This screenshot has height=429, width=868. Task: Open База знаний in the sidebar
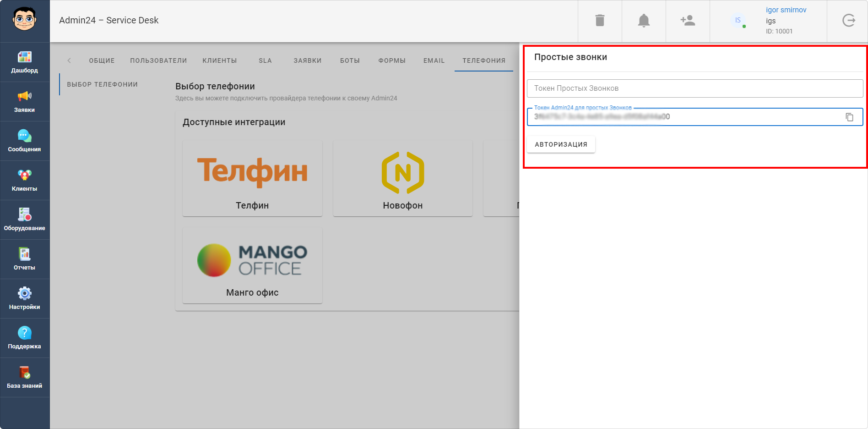click(x=25, y=378)
